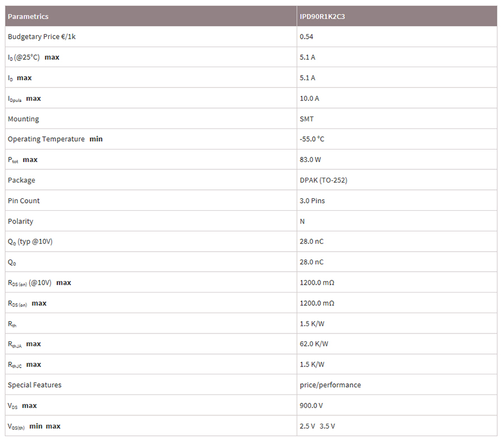Click the 2.5 V 3.5 V threshold value
504x441 pixels.
(x=318, y=426)
